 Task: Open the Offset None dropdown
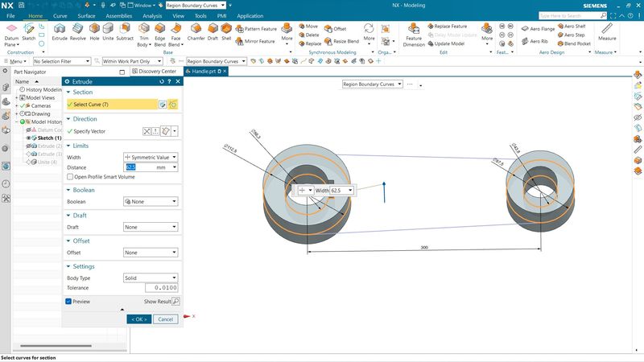(151, 253)
